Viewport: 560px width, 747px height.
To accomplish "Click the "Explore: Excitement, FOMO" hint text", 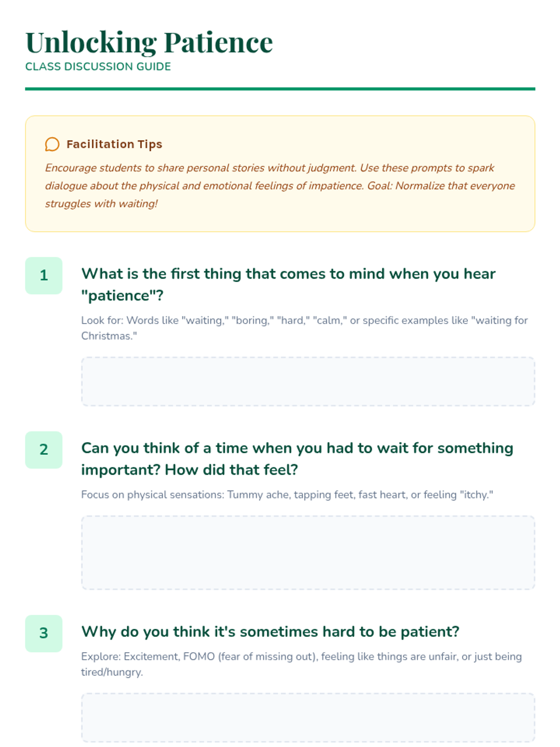I will (301, 664).
